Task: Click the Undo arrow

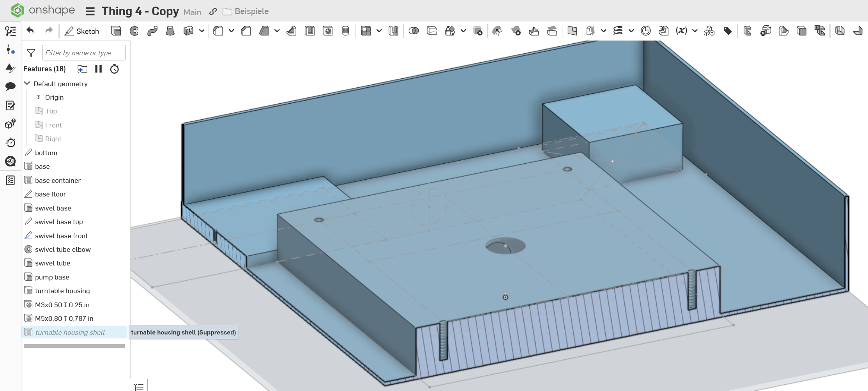Action: pyautogui.click(x=30, y=31)
